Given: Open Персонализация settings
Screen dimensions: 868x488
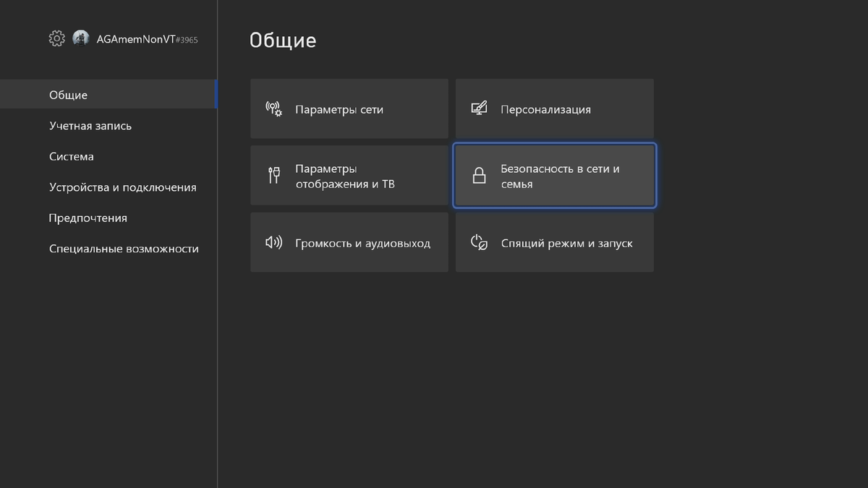Looking at the screenshot, I should pyautogui.click(x=554, y=108).
